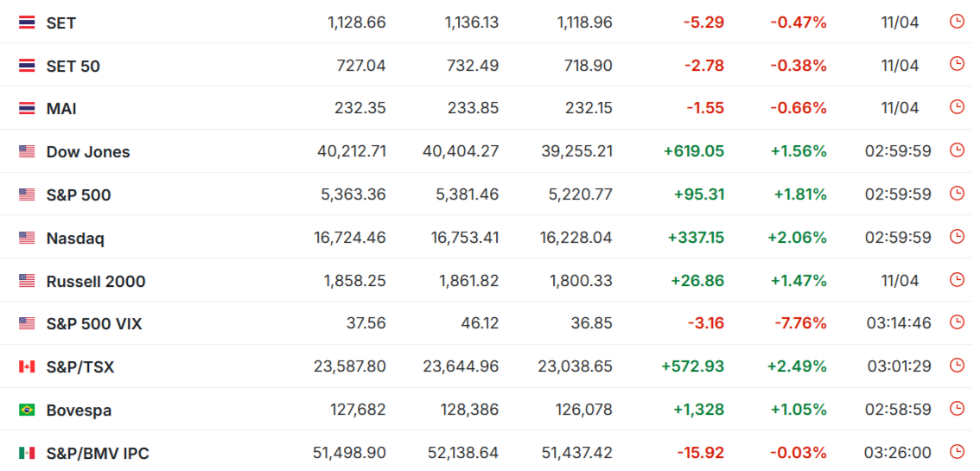Viewport: 980px width, 471px height.
Task: Click the Thailand flag next to SET 50
Action: [26, 66]
